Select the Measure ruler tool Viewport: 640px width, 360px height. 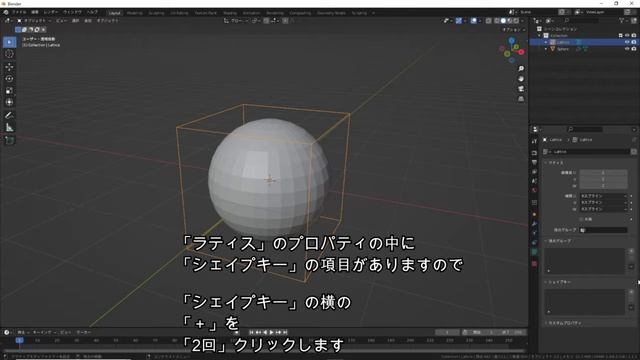pyautogui.click(x=9, y=127)
